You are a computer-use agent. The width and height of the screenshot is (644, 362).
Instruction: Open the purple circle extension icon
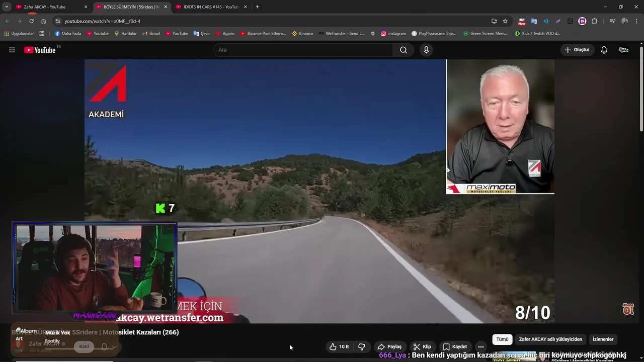point(582,21)
